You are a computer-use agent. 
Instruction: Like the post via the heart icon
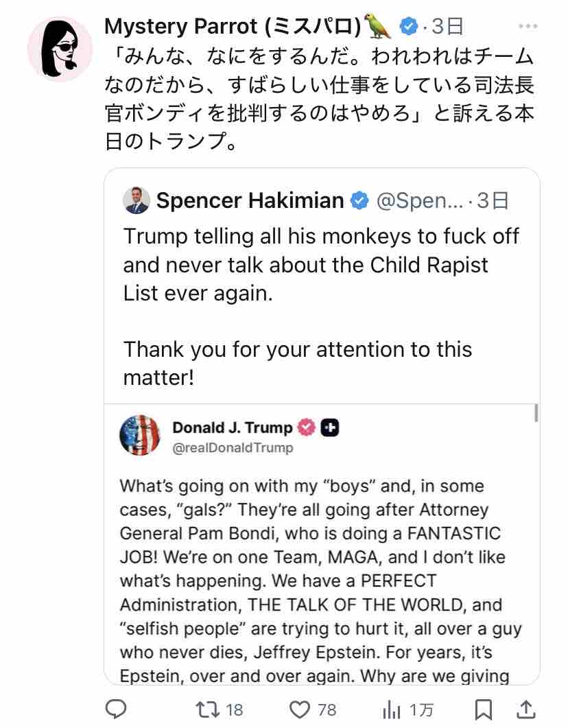299,709
